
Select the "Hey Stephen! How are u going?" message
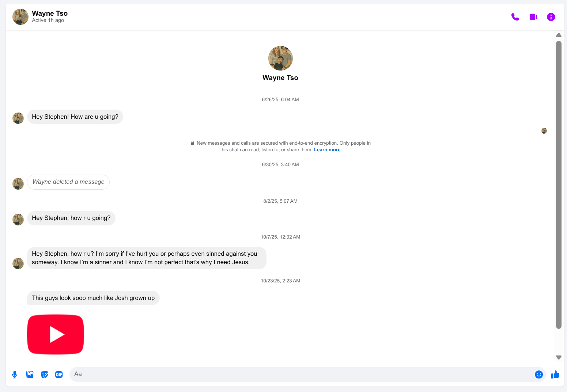(75, 117)
